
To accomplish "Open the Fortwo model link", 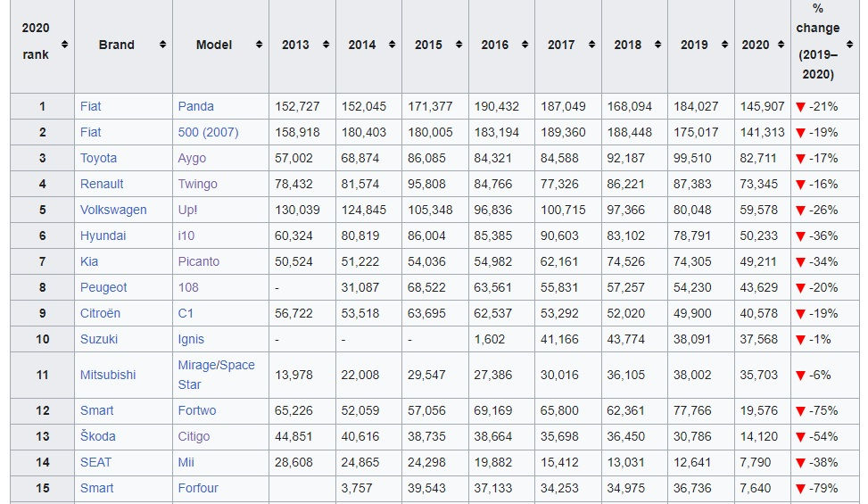I will 197,410.
